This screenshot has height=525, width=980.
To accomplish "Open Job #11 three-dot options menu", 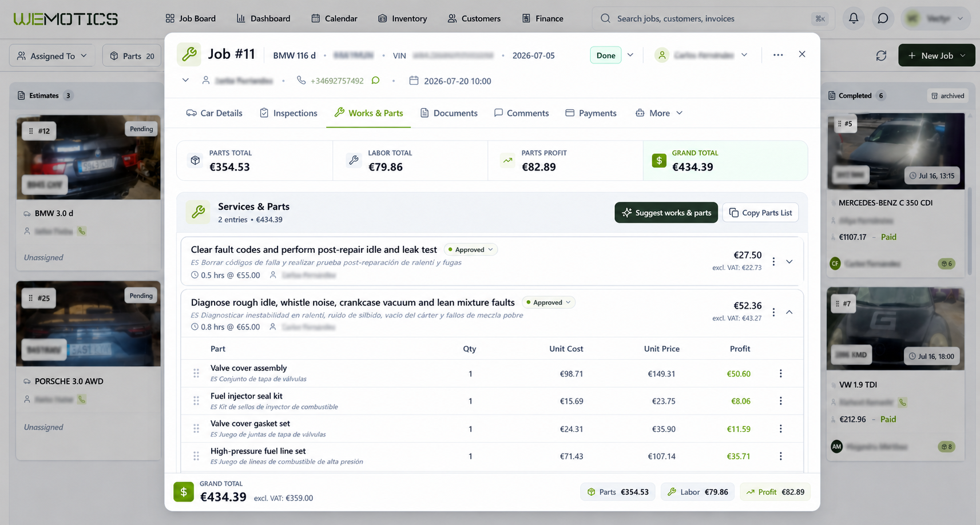I will pyautogui.click(x=778, y=55).
